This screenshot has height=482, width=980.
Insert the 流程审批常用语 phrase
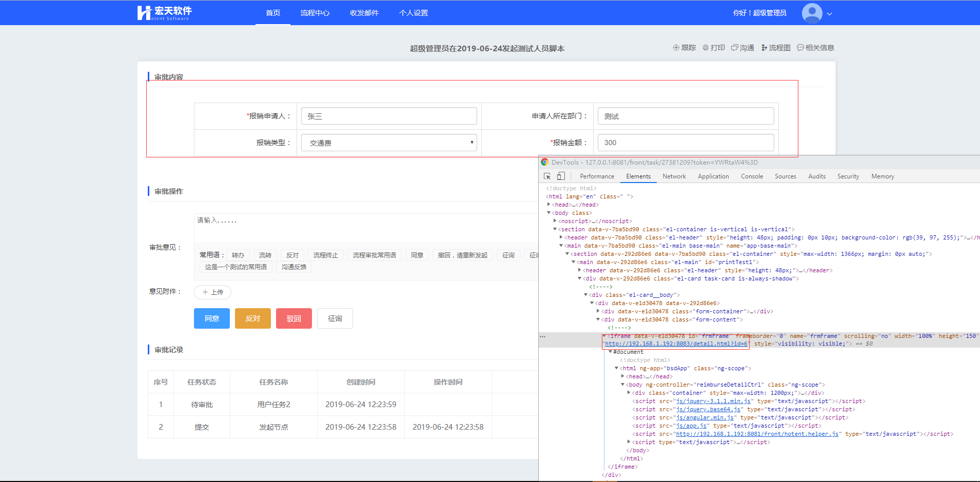coord(375,255)
